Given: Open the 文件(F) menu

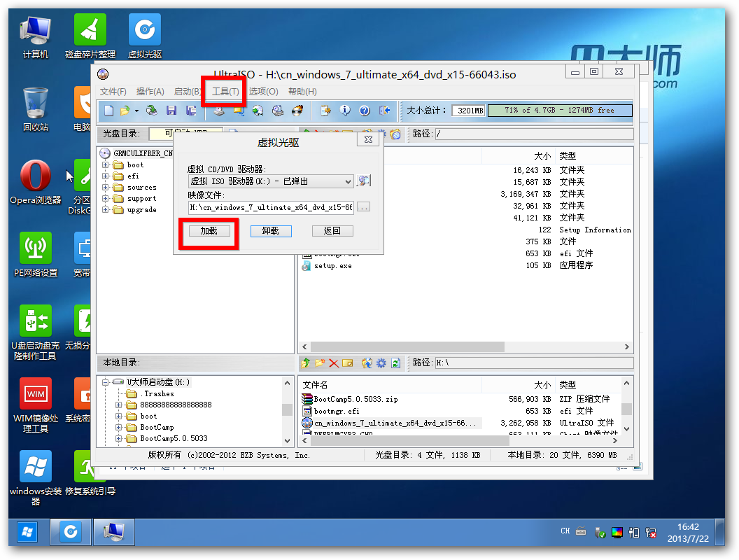Looking at the screenshot, I should (113, 92).
